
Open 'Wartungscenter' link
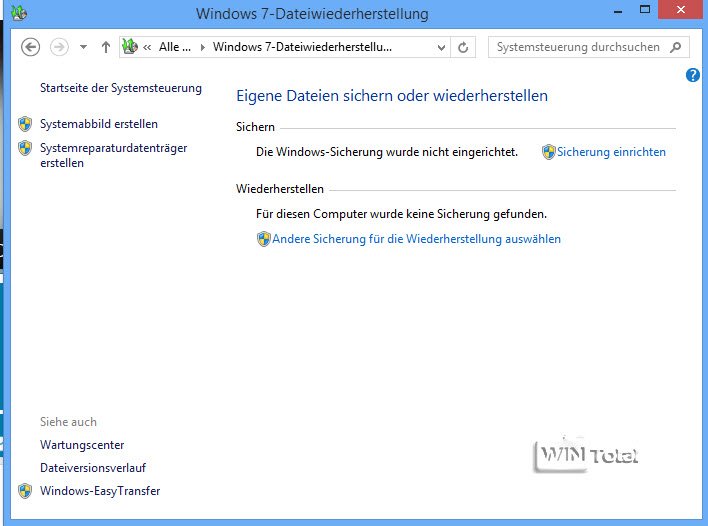(x=82, y=445)
